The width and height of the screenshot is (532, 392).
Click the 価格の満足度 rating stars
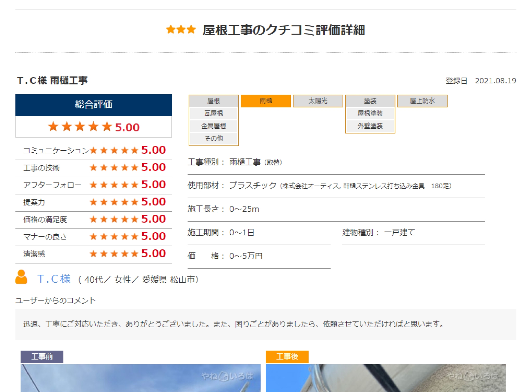[114, 219]
